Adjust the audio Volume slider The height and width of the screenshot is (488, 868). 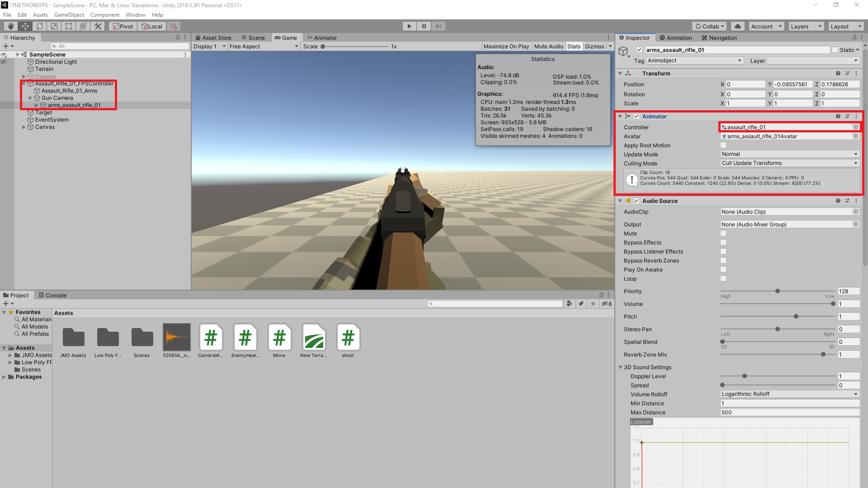tap(833, 304)
